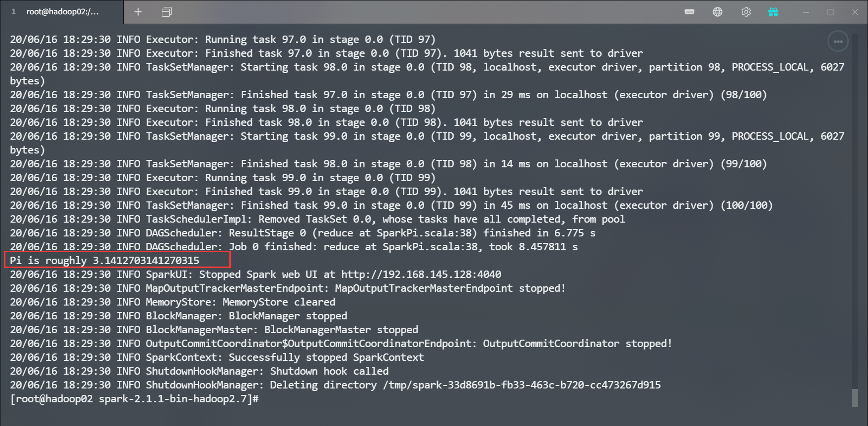Click the teal gift box icon
868x426 pixels.
point(773,12)
